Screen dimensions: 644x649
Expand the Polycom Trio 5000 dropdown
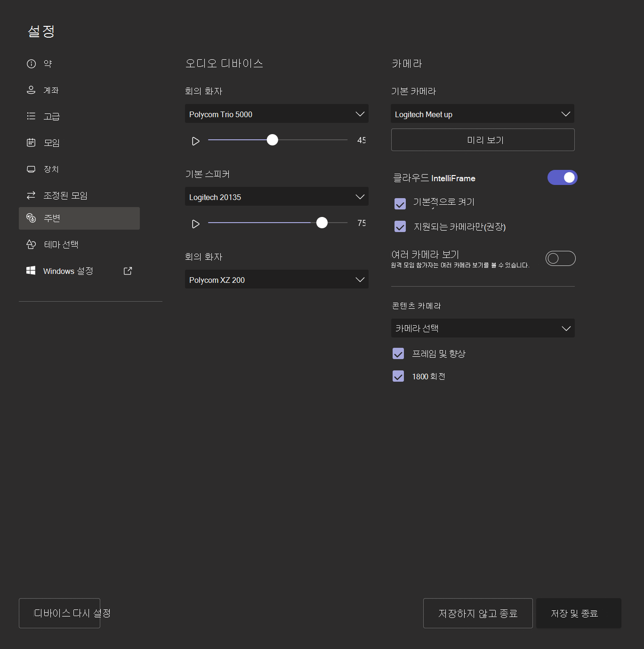click(277, 114)
